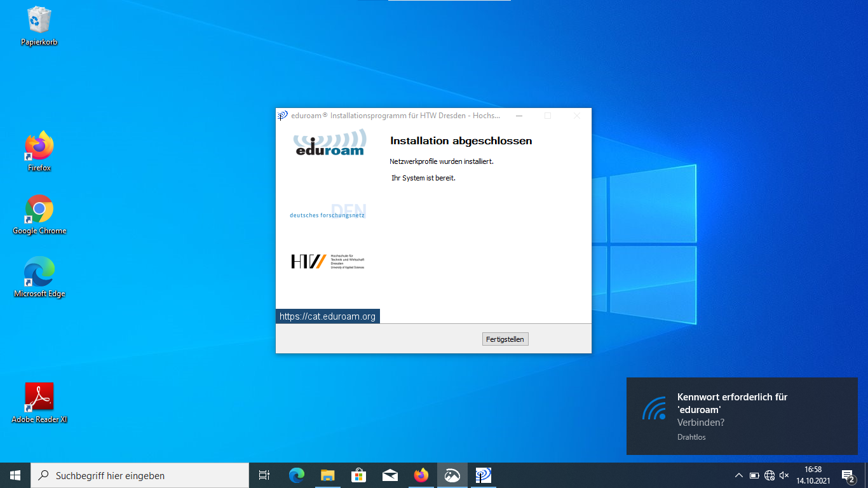Click the taskbar search field
This screenshot has width=868, height=488.
point(140,475)
